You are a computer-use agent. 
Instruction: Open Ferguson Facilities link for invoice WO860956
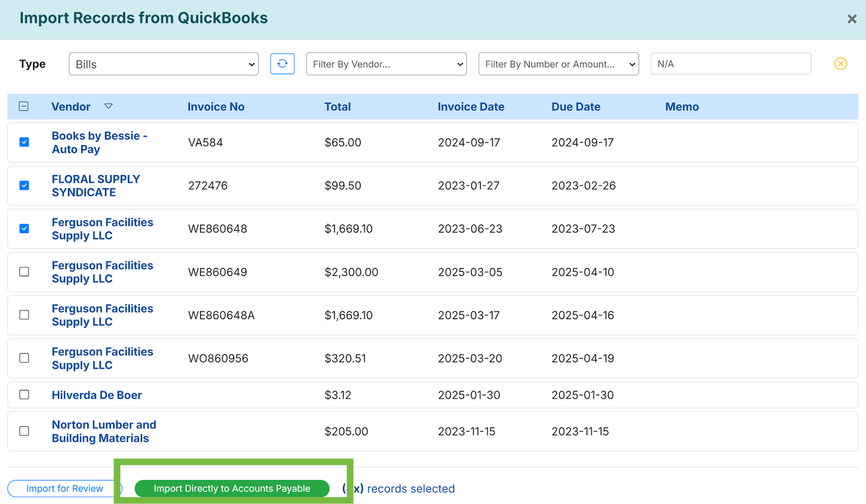coord(102,358)
